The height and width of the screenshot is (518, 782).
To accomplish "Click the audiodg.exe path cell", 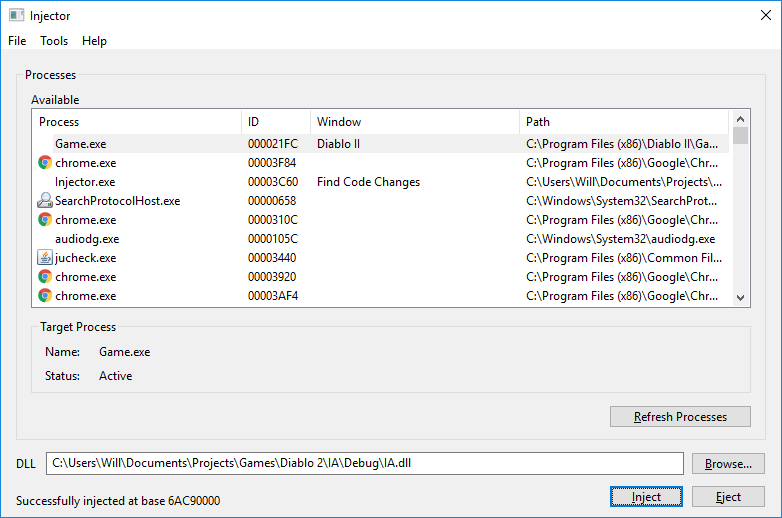I will (620, 239).
